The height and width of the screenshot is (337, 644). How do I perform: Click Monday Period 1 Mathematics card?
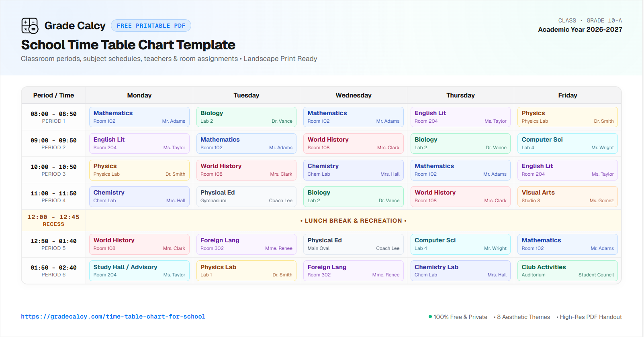coord(139,117)
